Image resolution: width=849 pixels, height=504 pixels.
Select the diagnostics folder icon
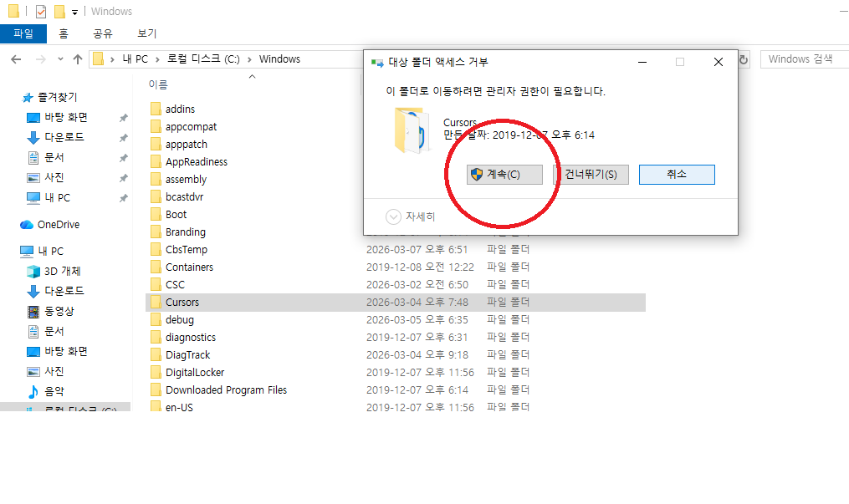click(x=156, y=338)
